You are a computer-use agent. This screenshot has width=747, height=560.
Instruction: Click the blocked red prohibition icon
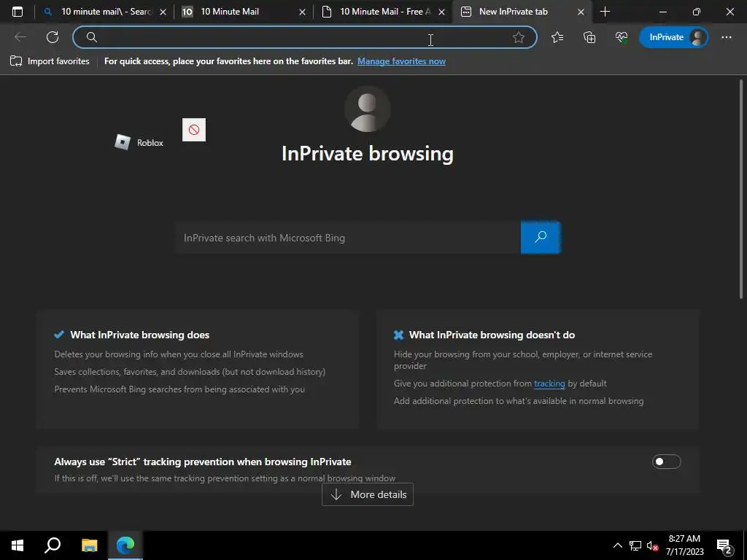point(194,130)
